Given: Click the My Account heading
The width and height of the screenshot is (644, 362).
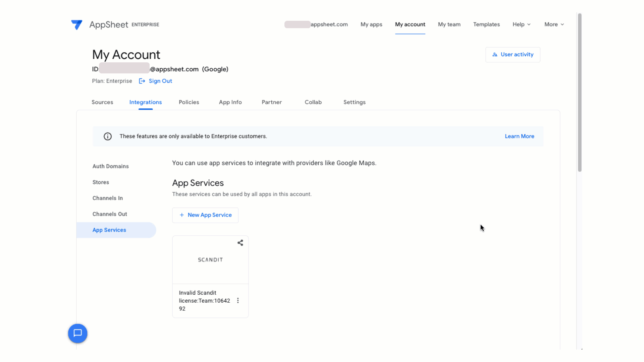Looking at the screenshot, I should coord(126,55).
